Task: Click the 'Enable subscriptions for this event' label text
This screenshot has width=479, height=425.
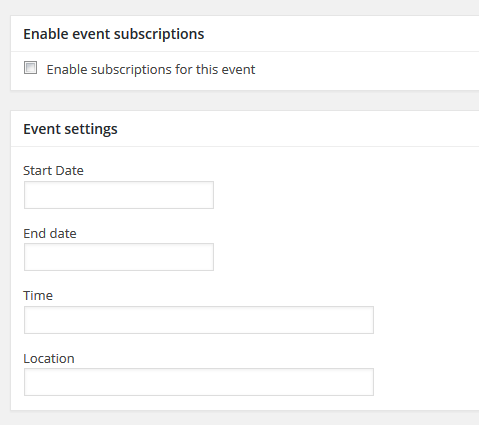Action: [x=151, y=70]
